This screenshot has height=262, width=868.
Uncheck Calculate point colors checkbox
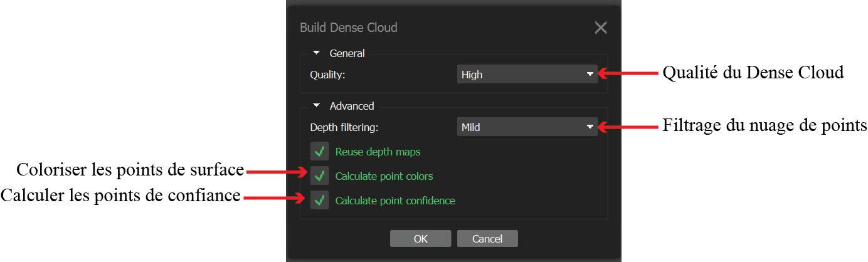[320, 176]
